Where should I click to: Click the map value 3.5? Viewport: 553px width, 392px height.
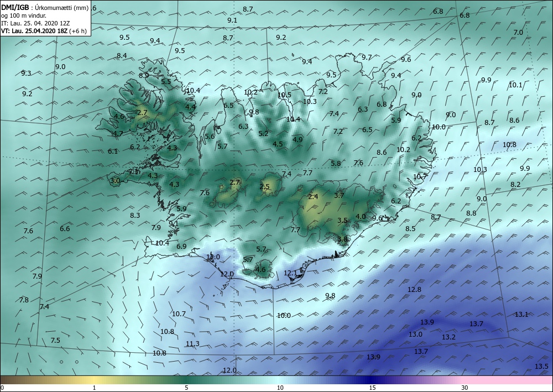(x=342, y=220)
